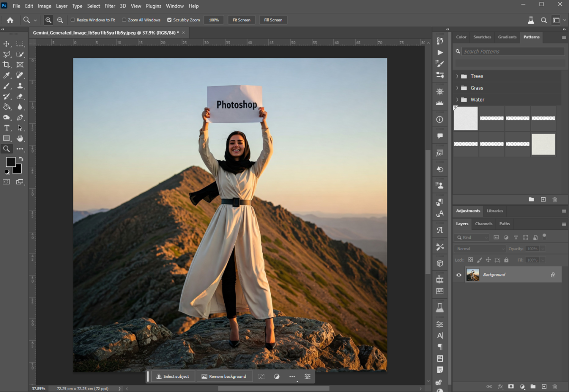Image resolution: width=569 pixels, height=392 pixels.
Task: Disable Scrubby Zoom checkbox
Action: tap(169, 20)
